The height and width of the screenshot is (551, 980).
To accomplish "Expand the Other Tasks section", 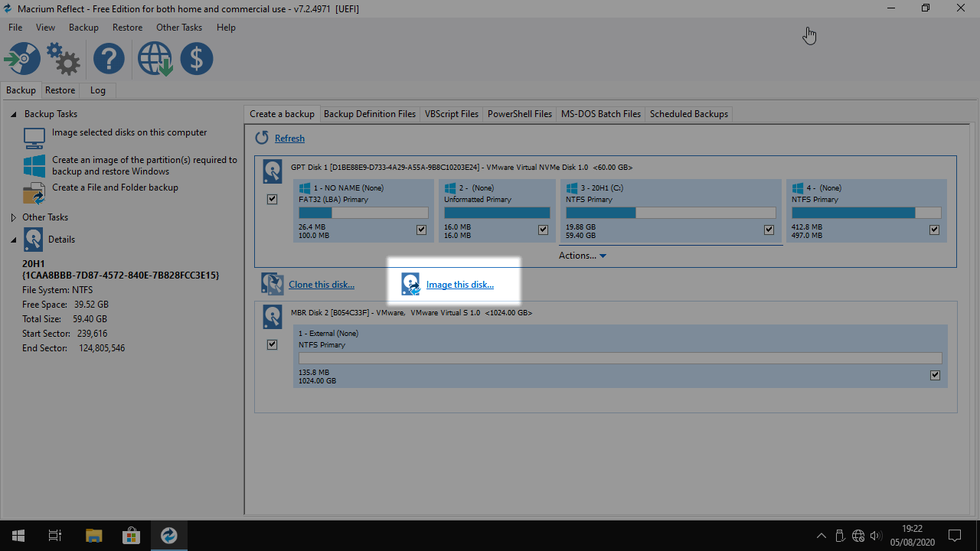I will click(x=13, y=217).
